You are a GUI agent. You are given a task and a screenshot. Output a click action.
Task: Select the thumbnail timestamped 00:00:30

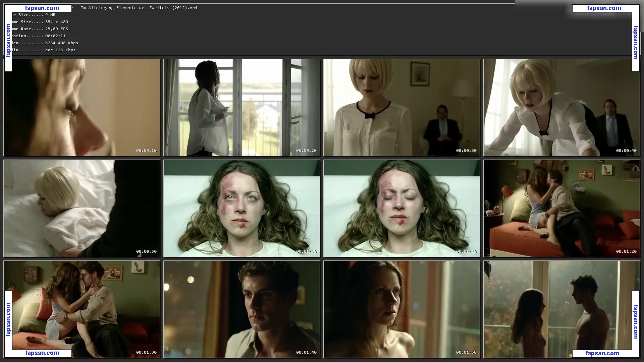tap(401, 107)
